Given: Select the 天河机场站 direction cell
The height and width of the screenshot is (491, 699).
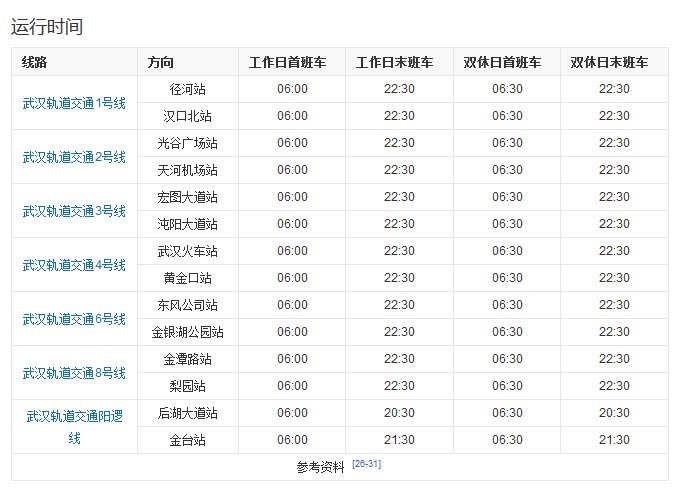Looking at the screenshot, I should (x=188, y=170).
